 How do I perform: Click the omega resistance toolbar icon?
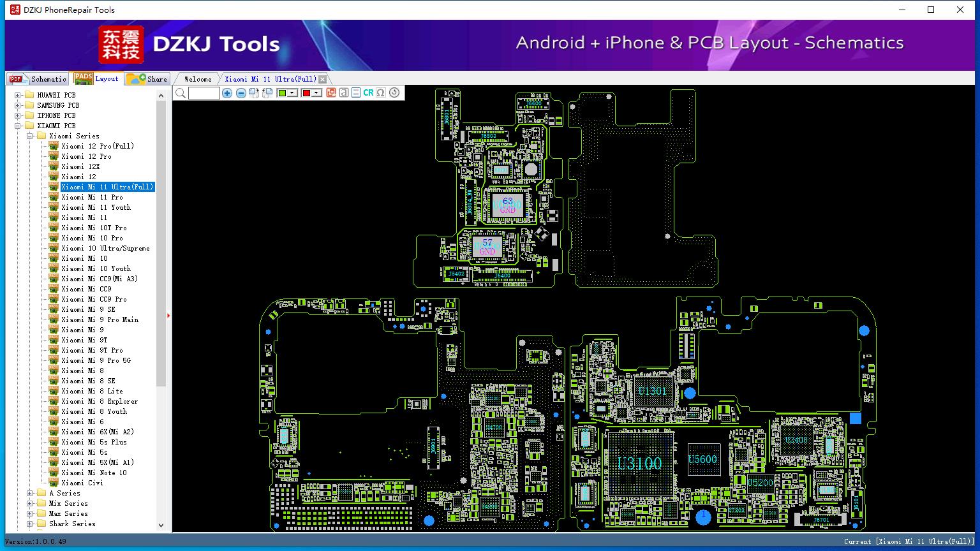381,93
